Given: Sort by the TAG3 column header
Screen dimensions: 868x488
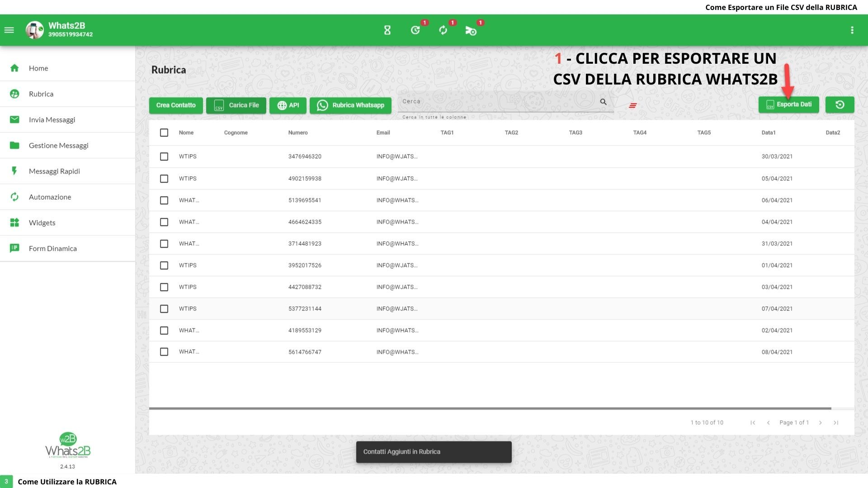Looking at the screenshot, I should 576,133.
